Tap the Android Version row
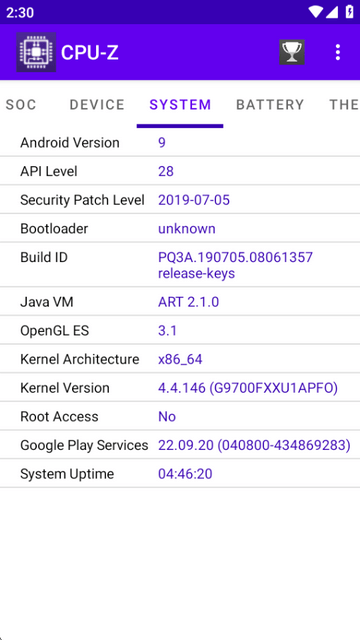 coord(180,142)
